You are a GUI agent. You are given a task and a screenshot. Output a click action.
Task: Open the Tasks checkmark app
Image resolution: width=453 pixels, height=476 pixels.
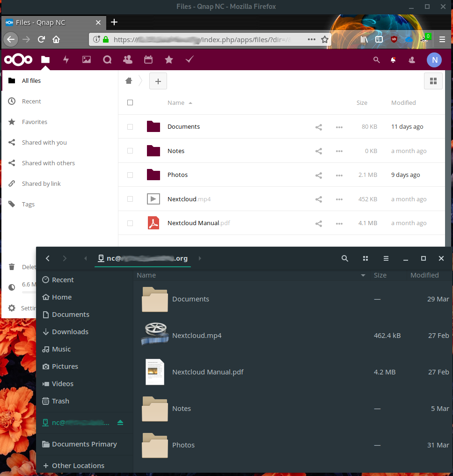click(190, 59)
